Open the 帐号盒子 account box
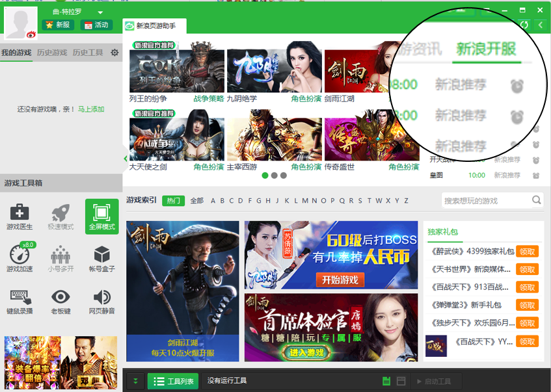The width and height of the screenshot is (551, 392). coord(102,259)
